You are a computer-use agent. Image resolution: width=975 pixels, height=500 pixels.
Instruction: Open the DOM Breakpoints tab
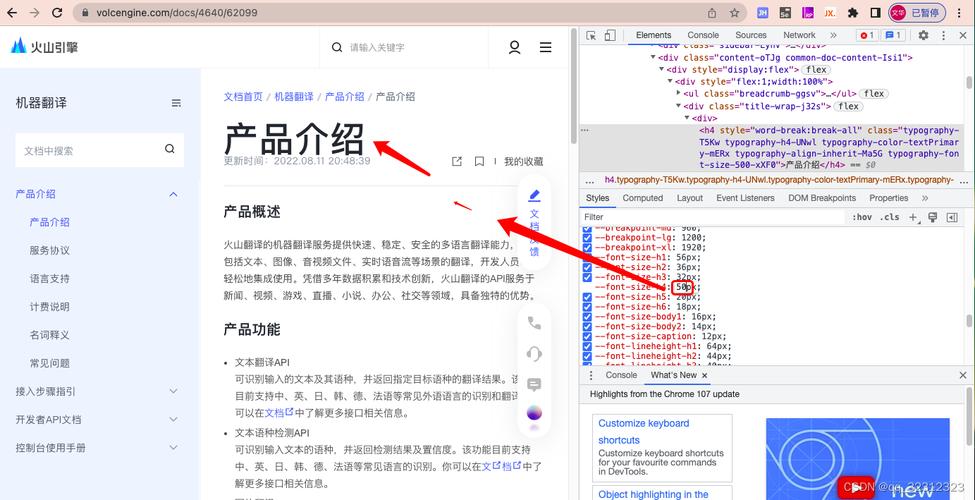(822, 198)
